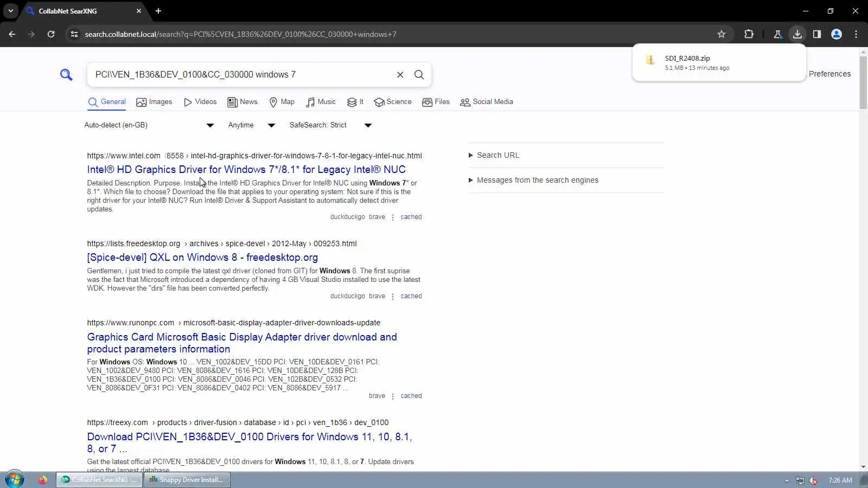This screenshot has height=488, width=868.
Task: Switch to the Science category
Action: pyautogui.click(x=393, y=102)
